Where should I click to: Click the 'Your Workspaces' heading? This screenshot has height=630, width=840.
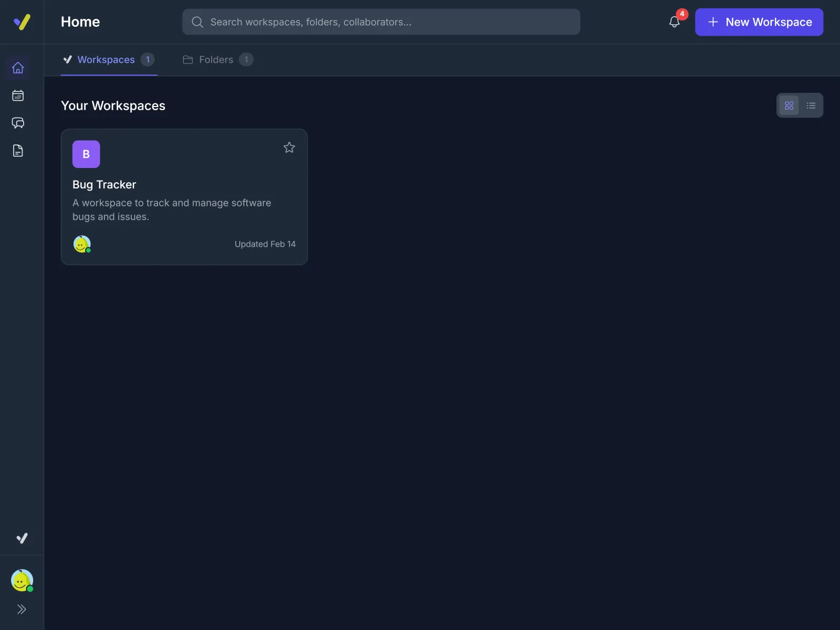click(113, 106)
